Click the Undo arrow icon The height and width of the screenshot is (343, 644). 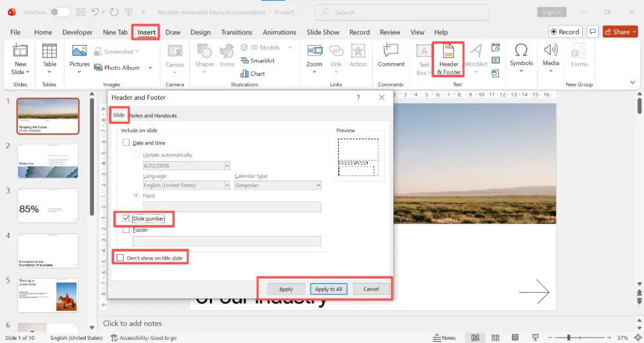pos(95,12)
